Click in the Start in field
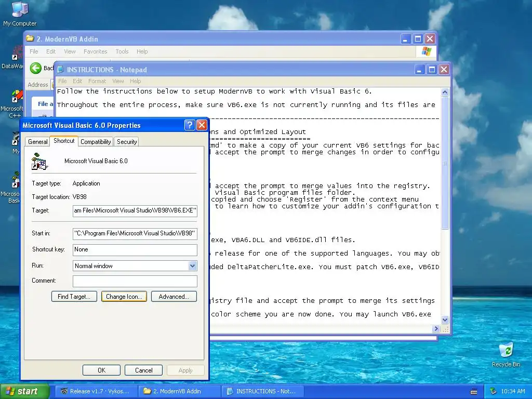Image resolution: width=532 pixels, height=399 pixels. click(x=135, y=233)
